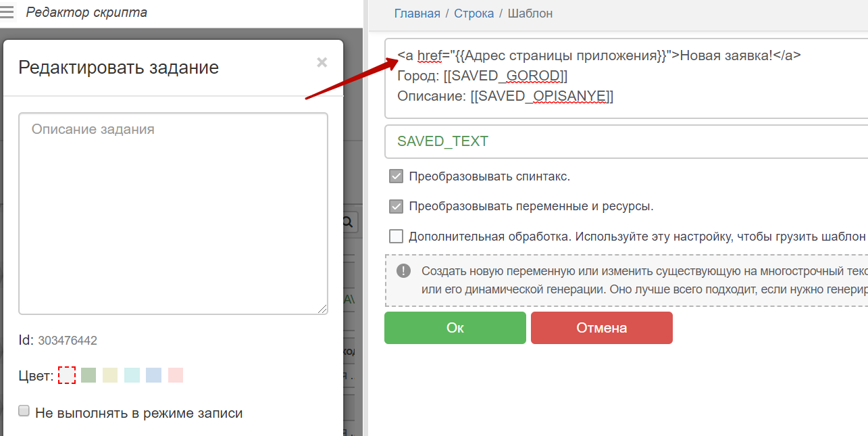868x436 pixels.
Task: Open the Строка breadcrumb link
Action: [x=474, y=13]
